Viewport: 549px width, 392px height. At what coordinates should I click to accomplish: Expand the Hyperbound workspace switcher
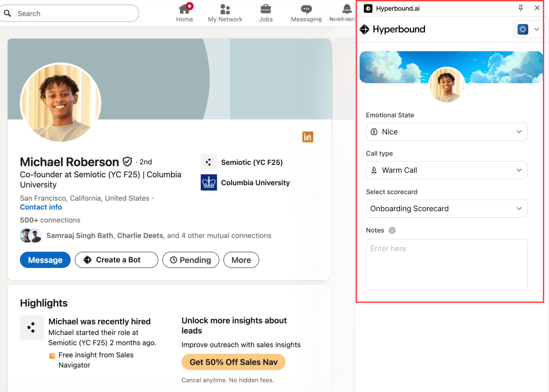529,29
